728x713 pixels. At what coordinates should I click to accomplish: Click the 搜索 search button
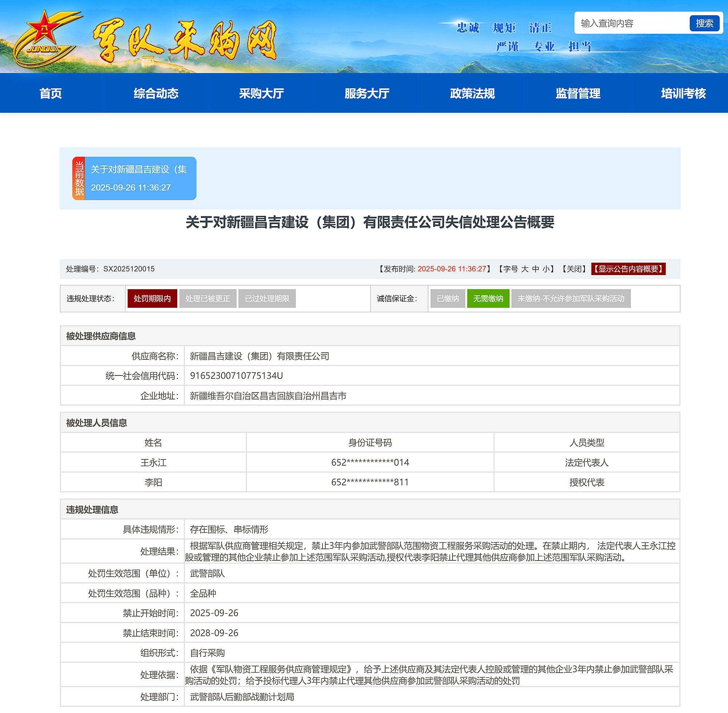[705, 24]
